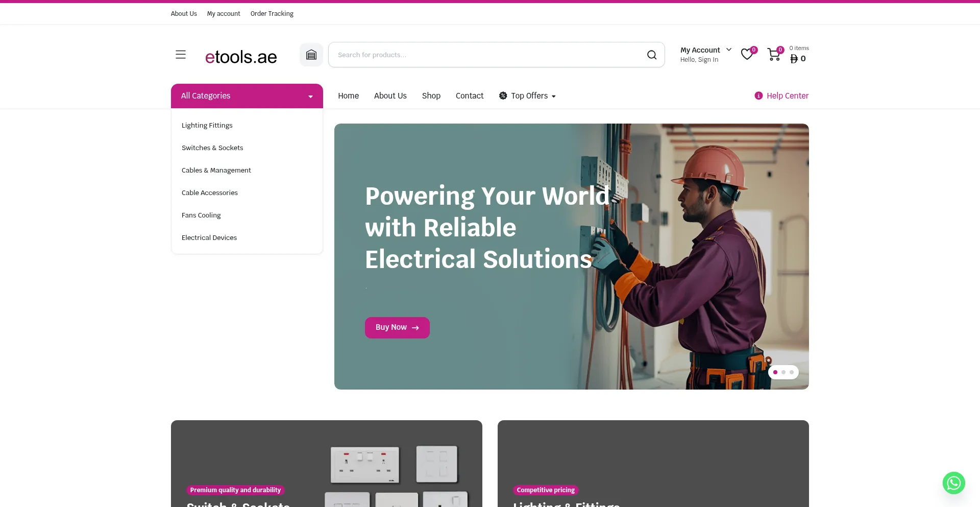Click the Buy Now button
The image size is (980, 507).
(x=397, y=328)
